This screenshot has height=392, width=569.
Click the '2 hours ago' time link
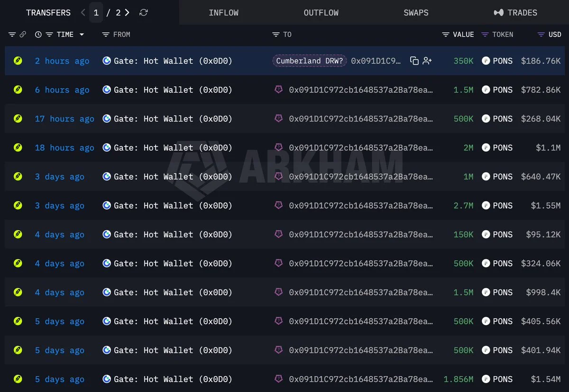pos(62,61)
